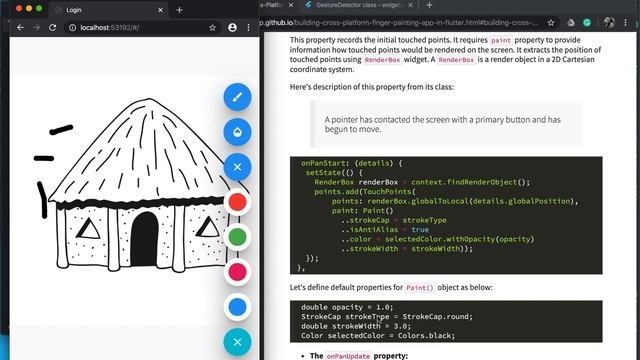Image resolution: width=640 pixels, height=360 pixels.
Task: Click the 'Paint()' inline code label
Action: point(420,287)
